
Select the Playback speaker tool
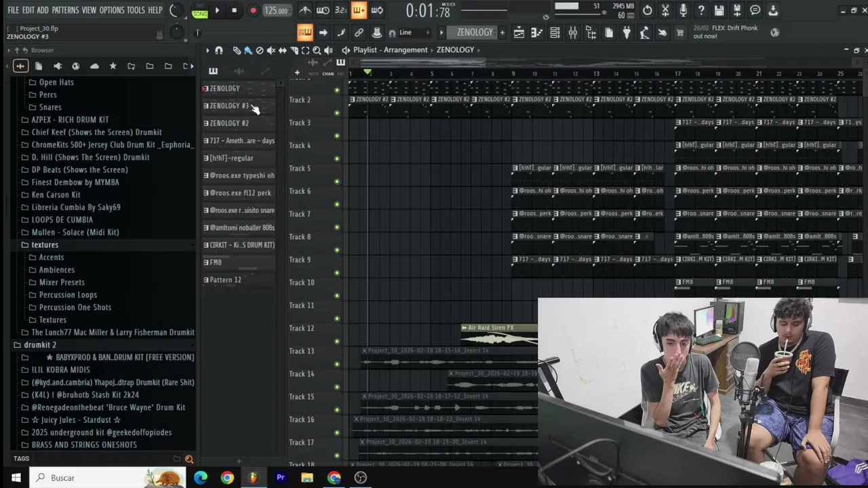pyautogui.click(x=328, y=50)
